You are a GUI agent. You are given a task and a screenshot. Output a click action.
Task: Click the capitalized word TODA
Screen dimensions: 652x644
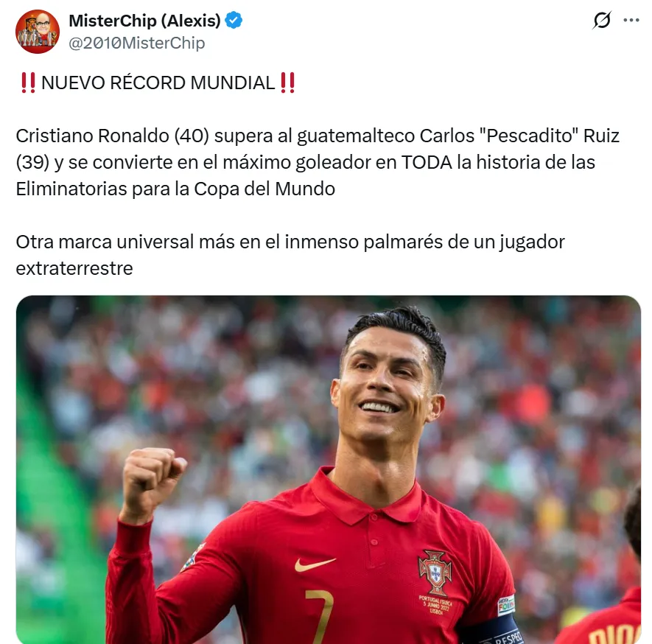pos(427,163)
